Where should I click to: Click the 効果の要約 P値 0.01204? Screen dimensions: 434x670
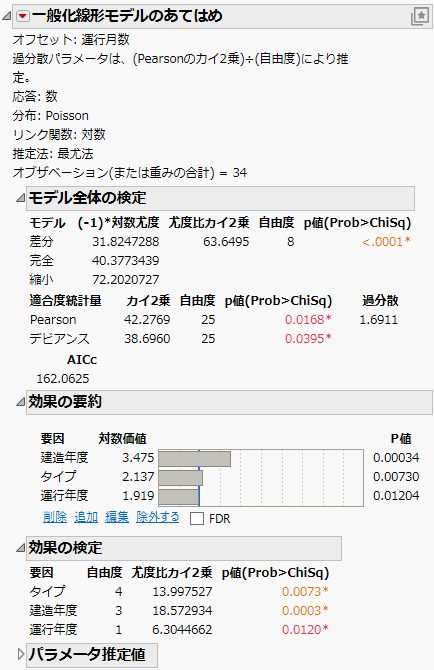pyautogui.click(x=396, y=496)
